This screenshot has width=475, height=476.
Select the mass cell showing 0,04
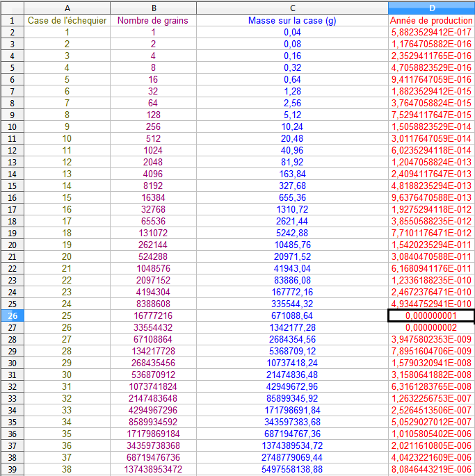click(292, 32)
